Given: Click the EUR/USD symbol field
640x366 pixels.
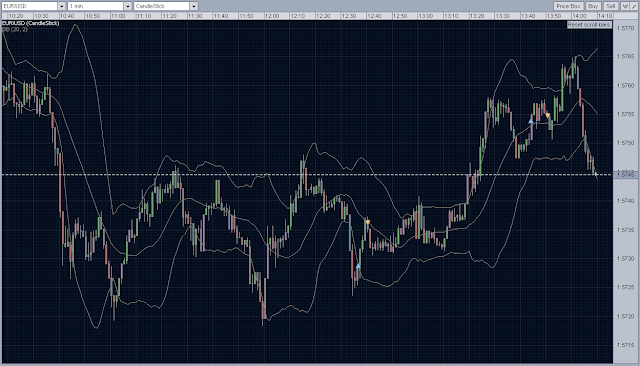Looking at the screenshot, I should (29, 6).
